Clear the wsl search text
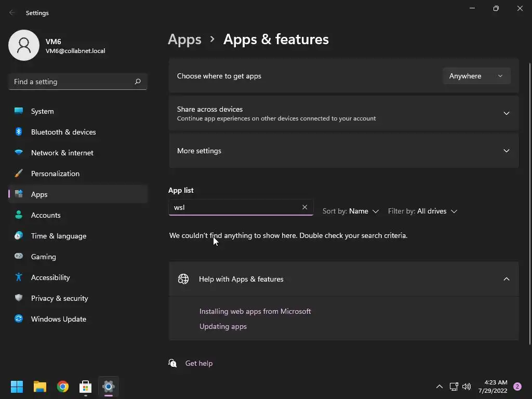Image resolution: width=532 pixels, height=399 pixels. point(304,207)
